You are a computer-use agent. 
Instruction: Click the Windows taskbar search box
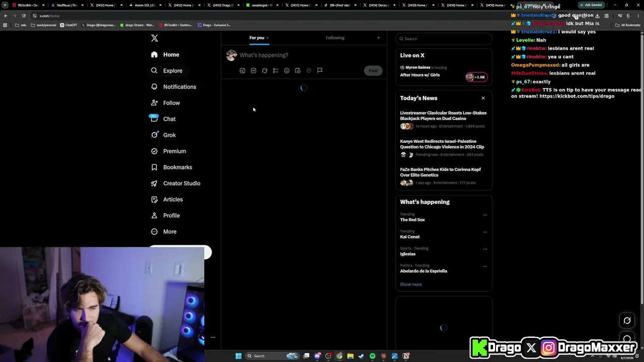coord(272,356)
